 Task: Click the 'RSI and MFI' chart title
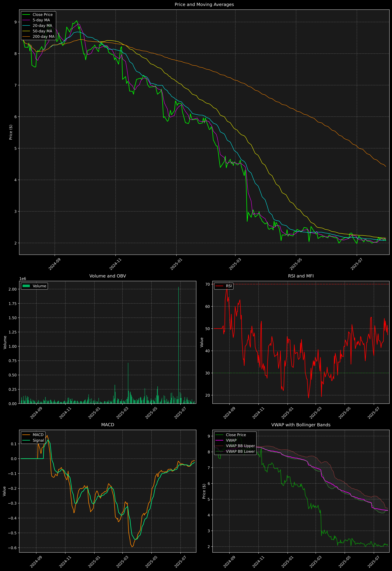(x=301, y=276)
